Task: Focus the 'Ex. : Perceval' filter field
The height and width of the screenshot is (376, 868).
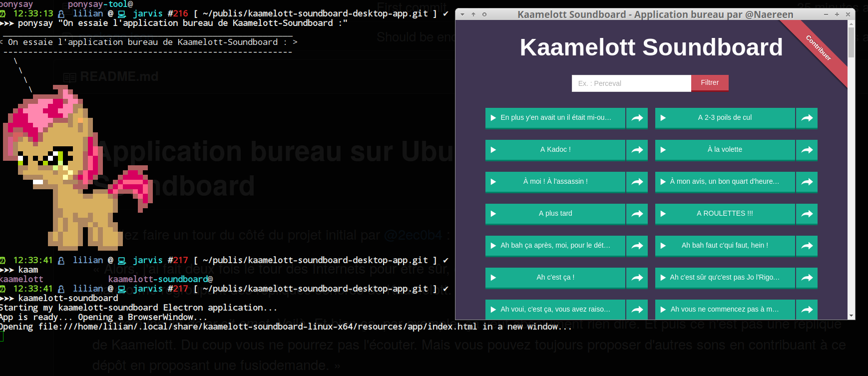Action: 631,83
